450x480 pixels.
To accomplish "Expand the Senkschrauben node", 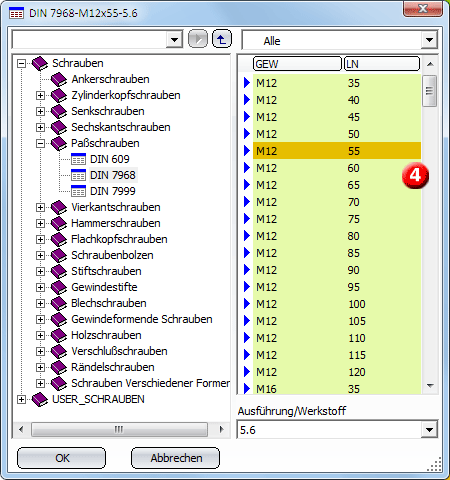I will (x=40, y=111).
